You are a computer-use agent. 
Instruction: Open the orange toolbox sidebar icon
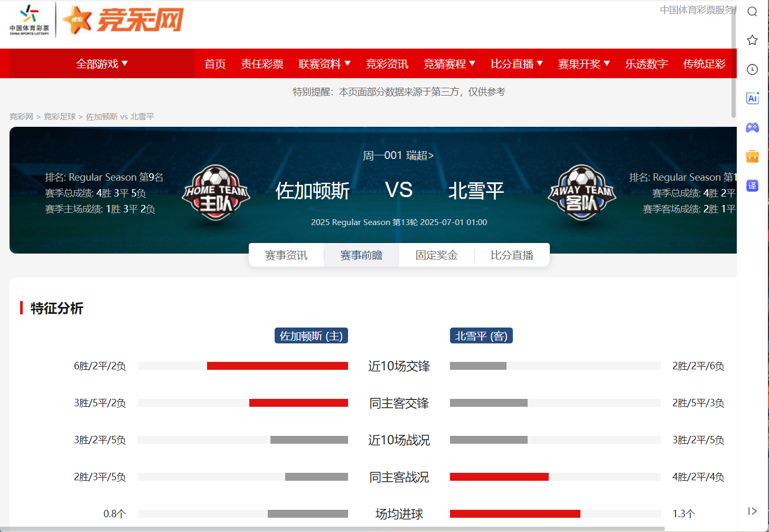752,156
